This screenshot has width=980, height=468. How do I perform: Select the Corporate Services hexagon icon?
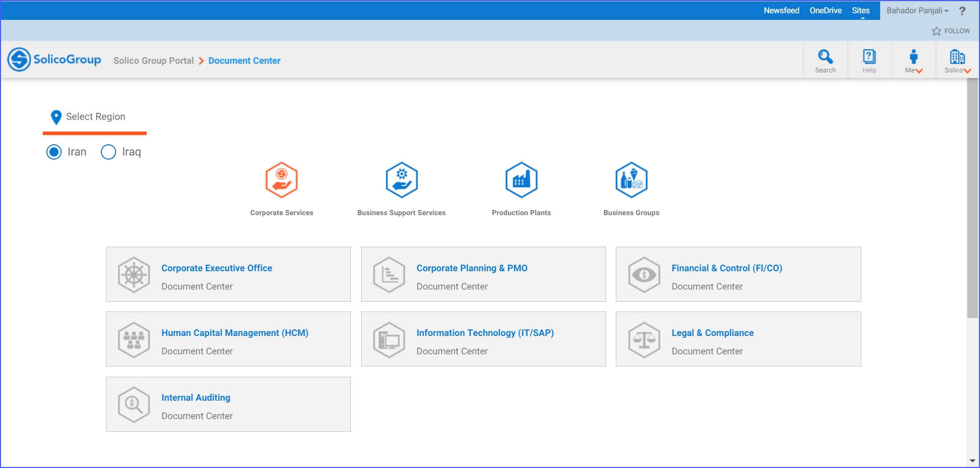point(282,180)
